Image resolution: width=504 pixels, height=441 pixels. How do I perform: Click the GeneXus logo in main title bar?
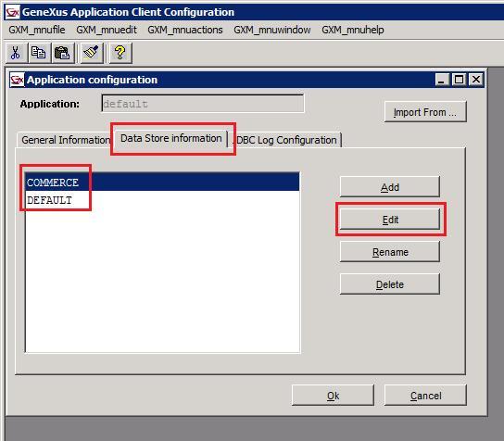coord(12,12)
